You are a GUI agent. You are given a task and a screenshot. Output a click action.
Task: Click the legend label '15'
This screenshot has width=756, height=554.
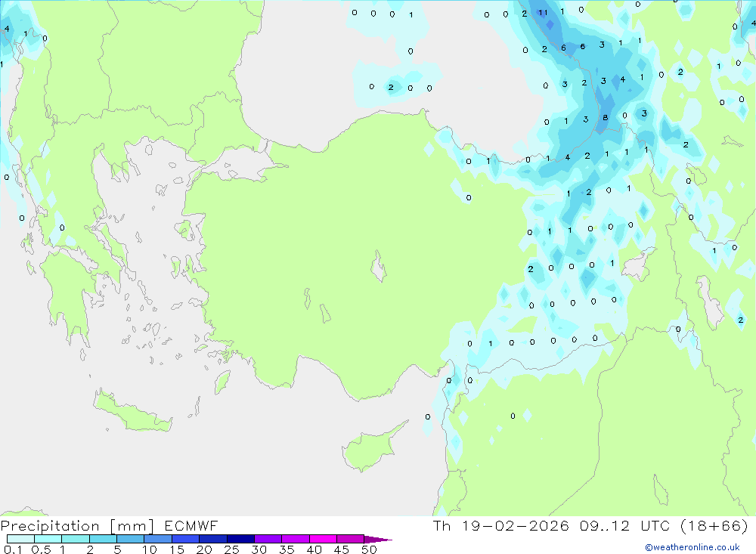pyautogui.click(x=177, y=549)
